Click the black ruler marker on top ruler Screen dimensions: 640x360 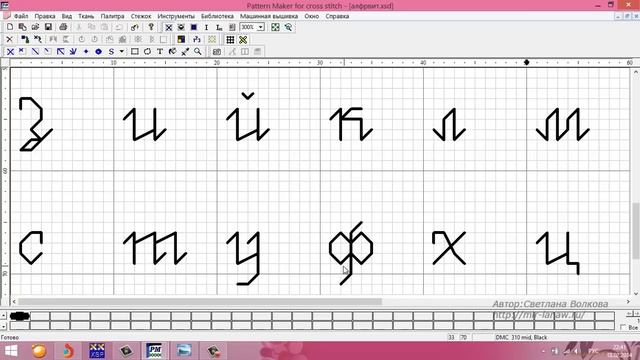[527, 62]
